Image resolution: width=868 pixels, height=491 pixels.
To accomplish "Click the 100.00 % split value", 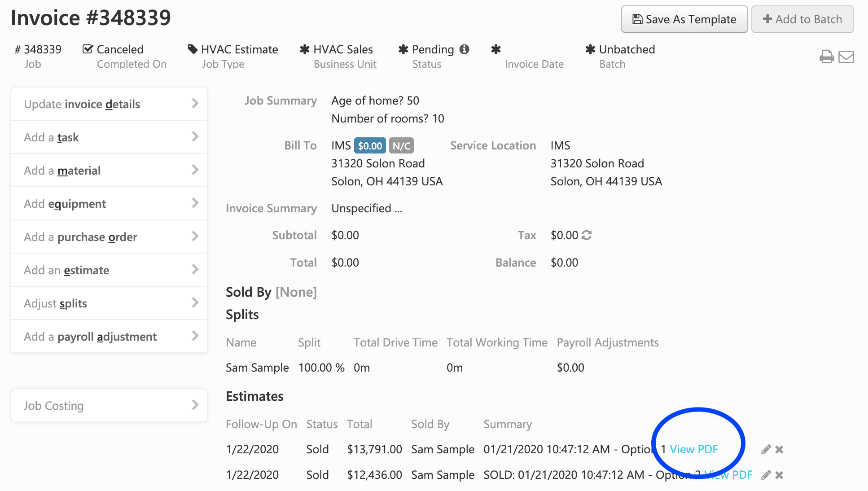I will (x=321, y=368).
